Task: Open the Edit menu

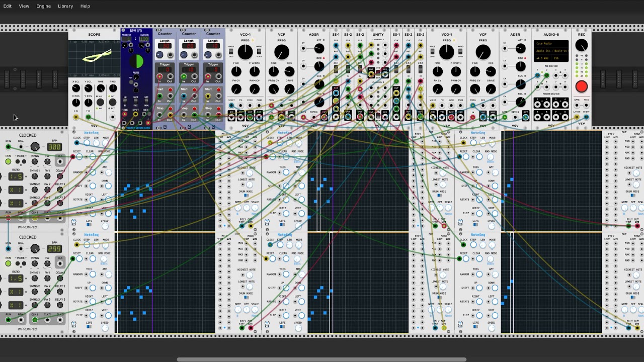Action: [8, 6]
